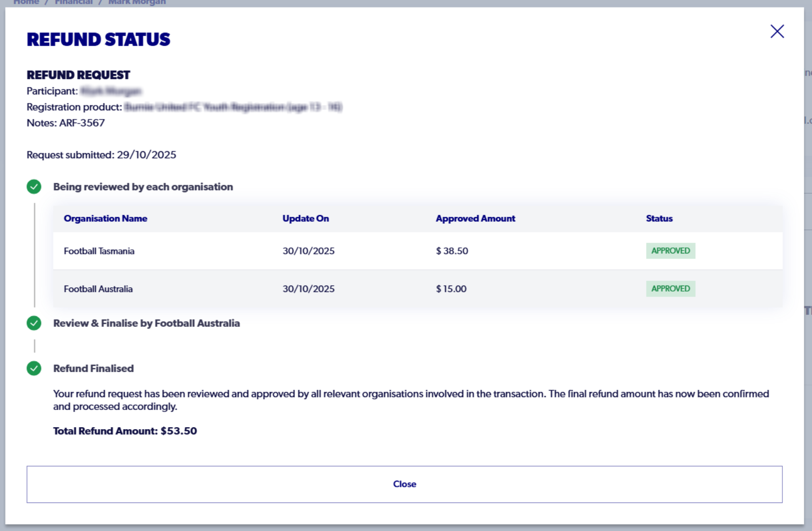Click the Close button at the bottom
Image resolution: width=812 pixels, height=531 pixels.
(x=404, y=484)
